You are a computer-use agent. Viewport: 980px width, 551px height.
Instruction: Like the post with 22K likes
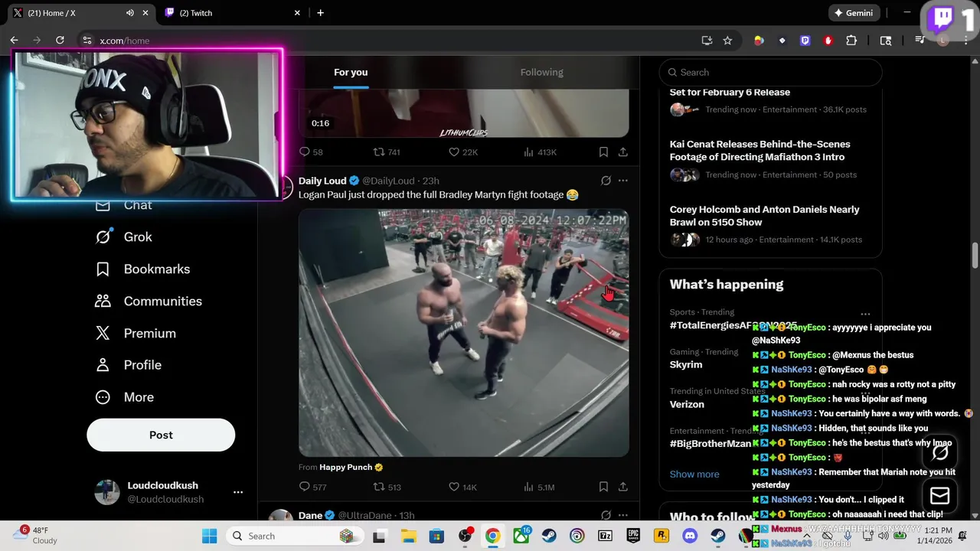coord(462,152)
